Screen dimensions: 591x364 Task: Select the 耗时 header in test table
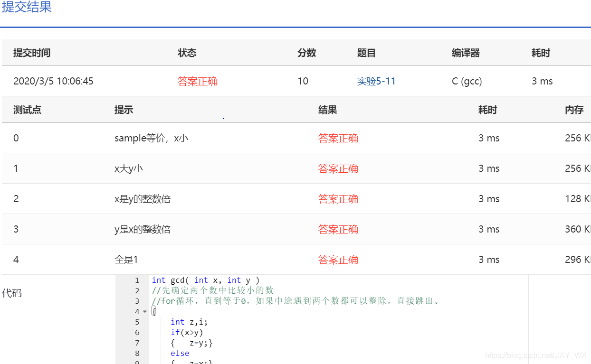tap(487, 110)
